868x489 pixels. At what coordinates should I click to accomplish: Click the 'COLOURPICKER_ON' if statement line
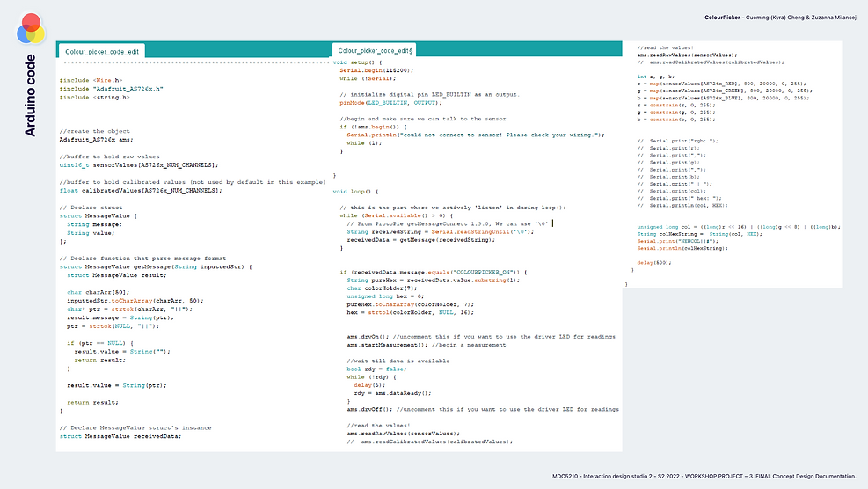pos(434,272)
